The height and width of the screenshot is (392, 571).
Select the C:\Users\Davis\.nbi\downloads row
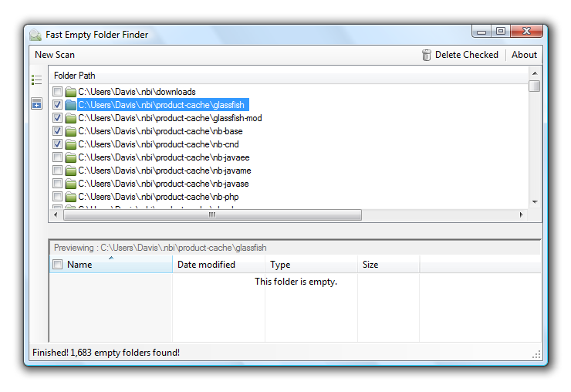[137, 92]
